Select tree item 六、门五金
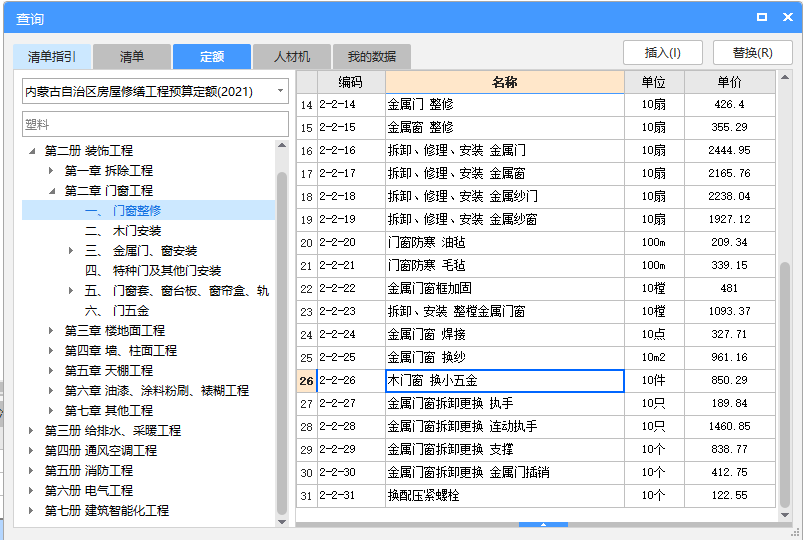803x540 pixels. tap(117, 310)
